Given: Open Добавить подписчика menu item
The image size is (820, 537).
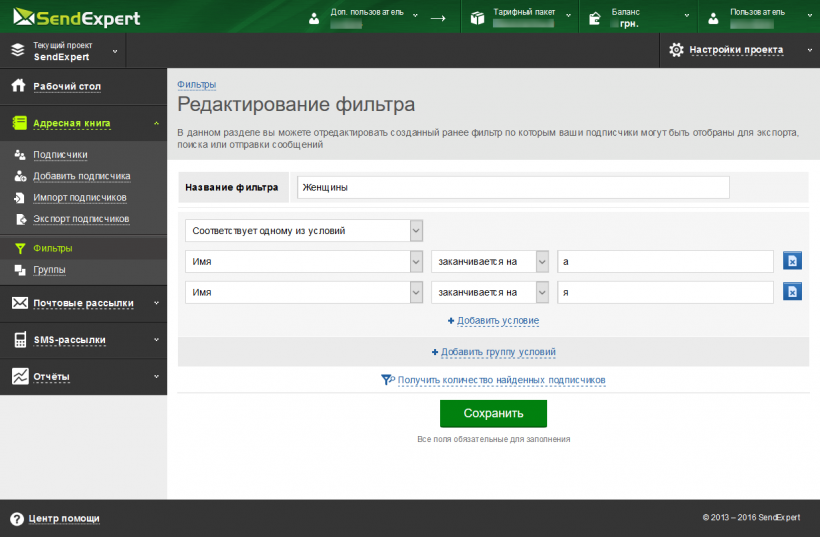Looking at the screenshot, I should click(x=82, y=176).
